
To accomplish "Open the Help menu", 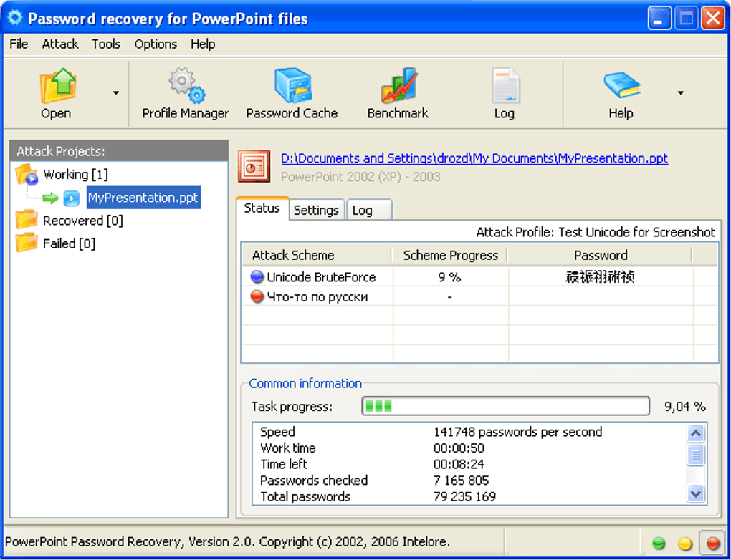I will coord(203,44).
